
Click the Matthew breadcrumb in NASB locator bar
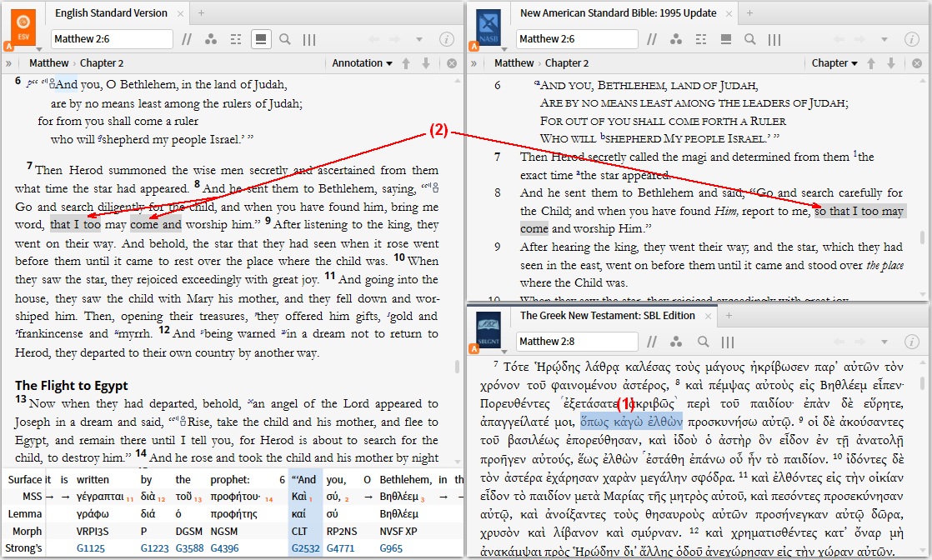514,63
